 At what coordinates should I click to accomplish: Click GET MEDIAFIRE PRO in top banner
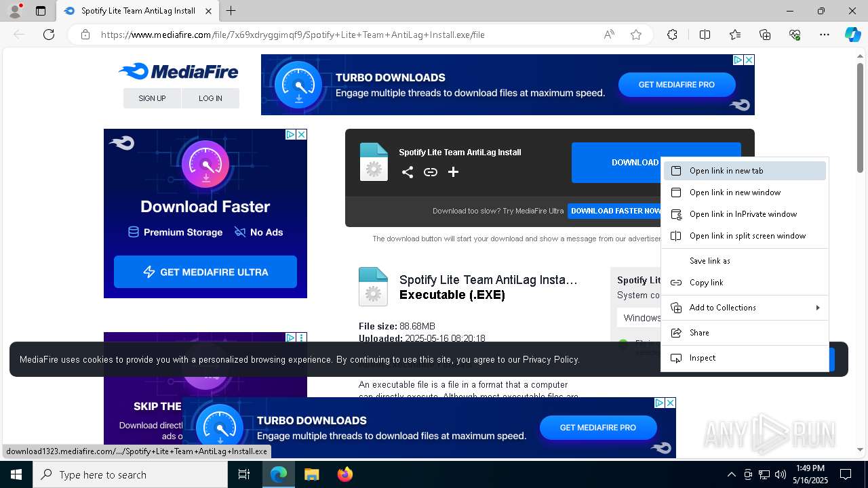677,85
